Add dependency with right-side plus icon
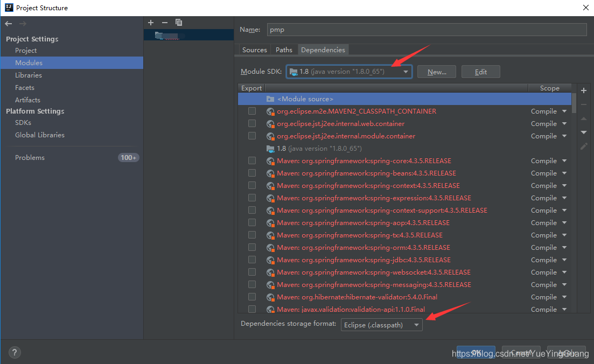Screen dimensions: 594x364 click(584, 90)
